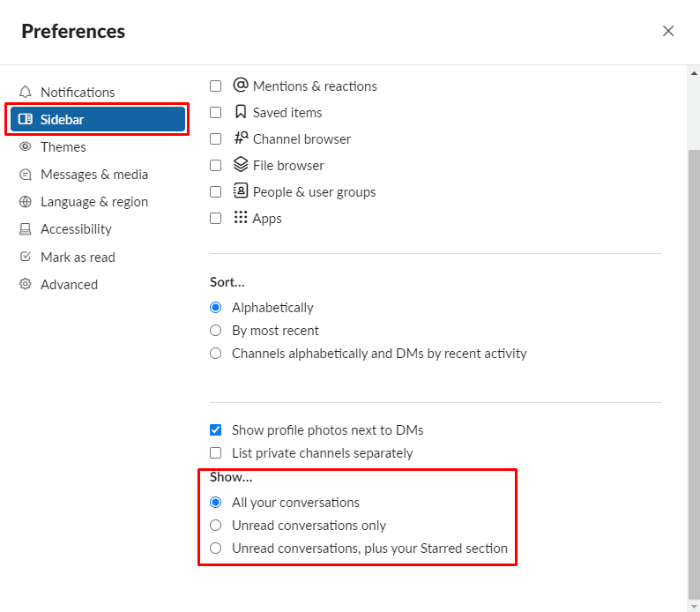Click the Mark as read check icon
Screen dimensions: 700x612
pos(26,257)
